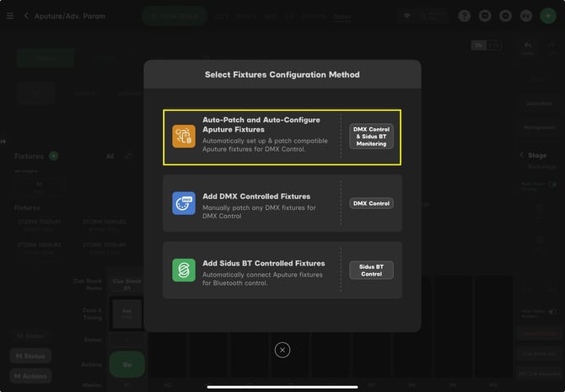Viewport: 565px width, 392px height.
Task: Click text 'Automatically set up & patch compatible'
Action: pyautogui.click(x=265, y=141)
